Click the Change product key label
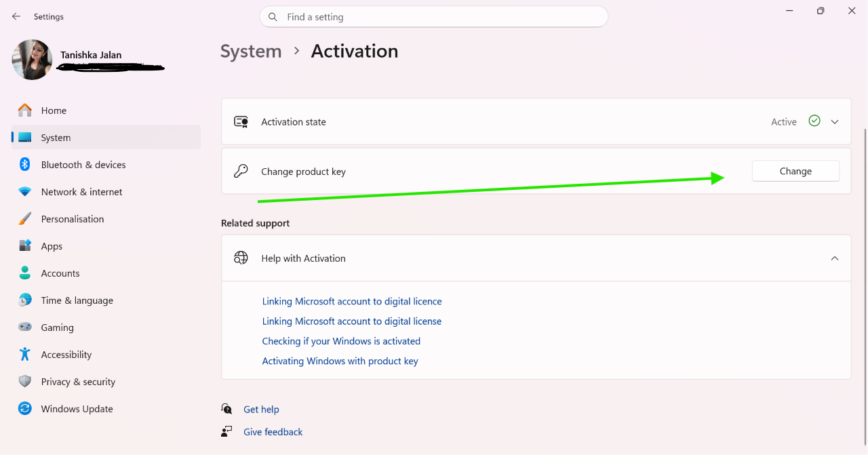Image resolution: width=868 pixels, height=455 pixels. point(303,172)
